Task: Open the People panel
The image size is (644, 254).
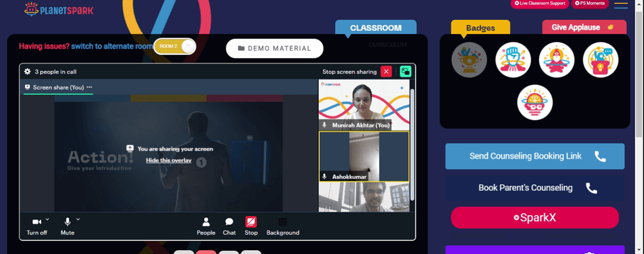Action: click(x=206, y=226)
